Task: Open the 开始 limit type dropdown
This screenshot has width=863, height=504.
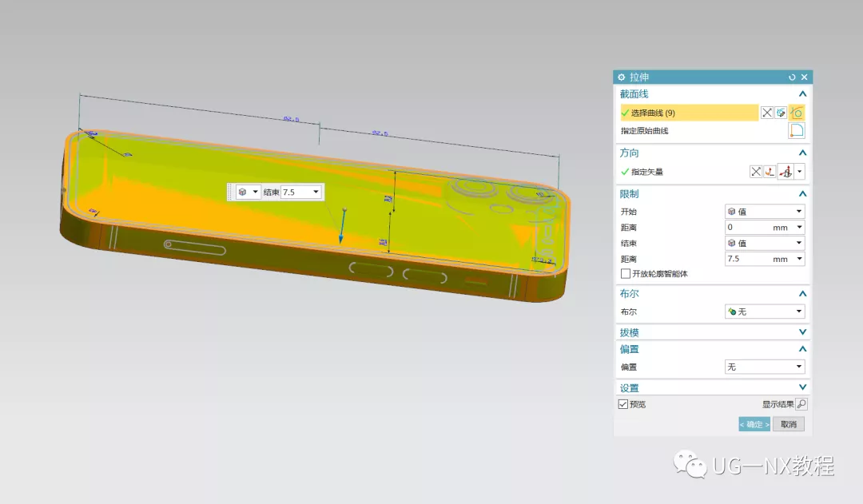Action: pyautogui.click(x=764, y=212)
